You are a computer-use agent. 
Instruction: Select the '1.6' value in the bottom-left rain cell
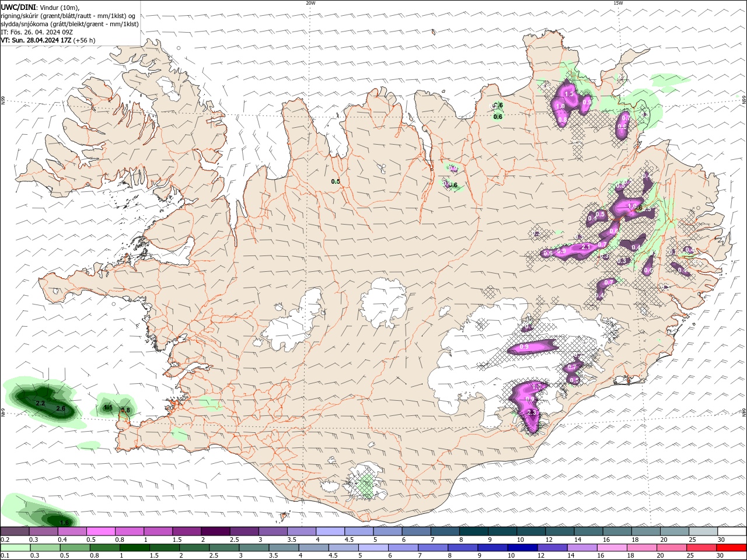pyautogui.click(x=64, y=523)
